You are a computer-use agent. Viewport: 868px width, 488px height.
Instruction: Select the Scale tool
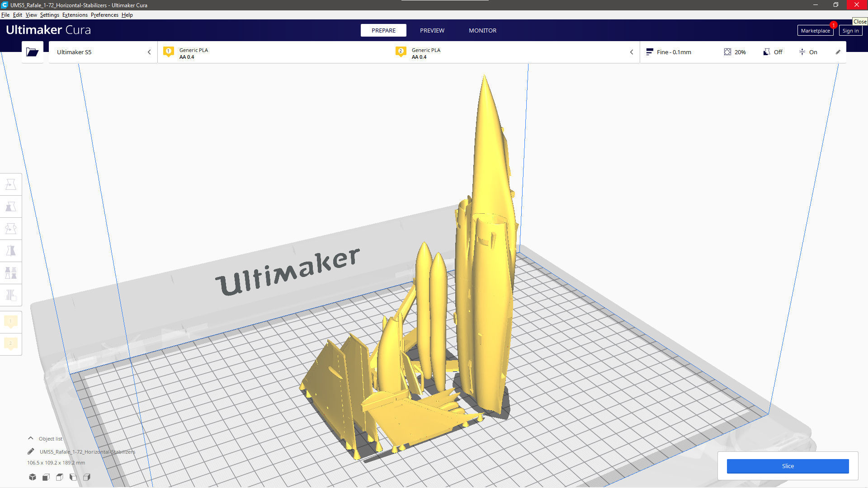tap(10, 206)
